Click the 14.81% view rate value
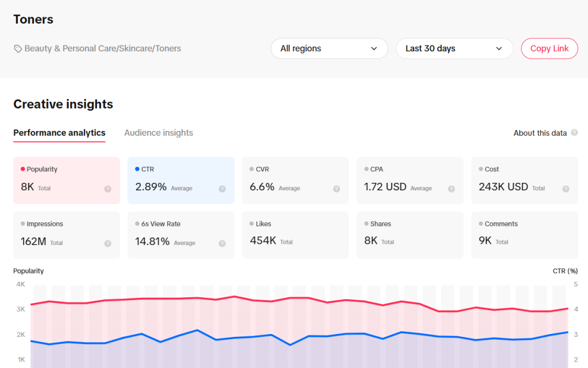This screenshot has width=588, height=368. (x=152, y=241)
